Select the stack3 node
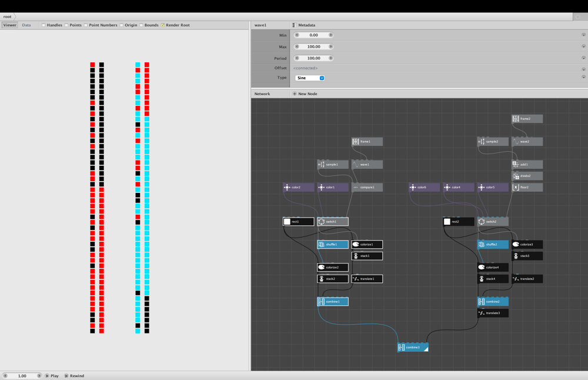The image size is (588, 380). click(527, 256)
